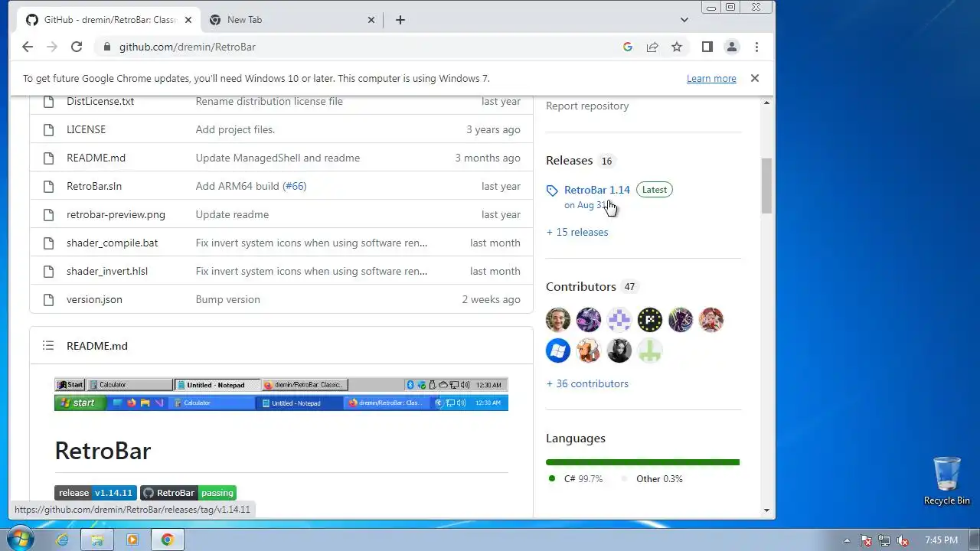
Task: Open README.md in file list
Action: coord(96,158)
